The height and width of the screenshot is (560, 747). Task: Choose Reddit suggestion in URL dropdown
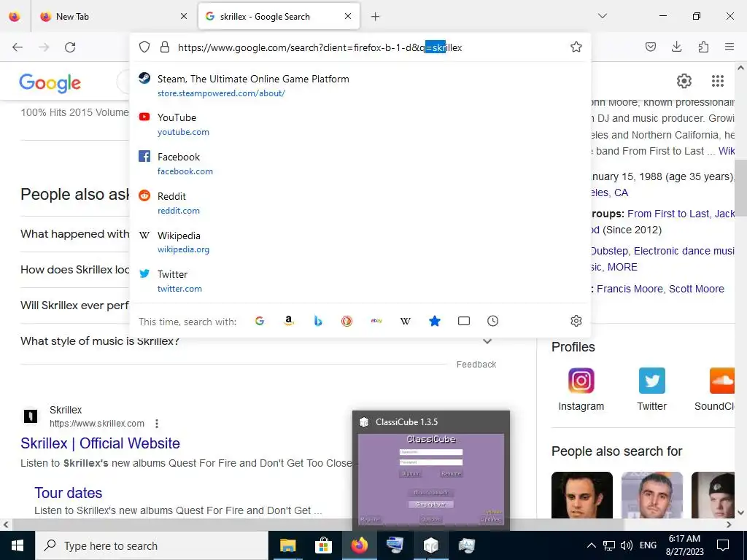[x=360, y=203]
